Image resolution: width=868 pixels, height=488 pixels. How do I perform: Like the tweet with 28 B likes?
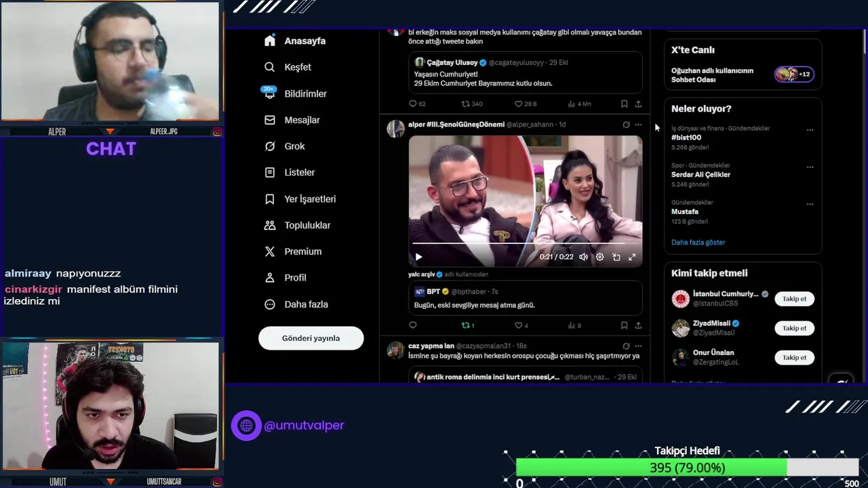tap(525, 104)
